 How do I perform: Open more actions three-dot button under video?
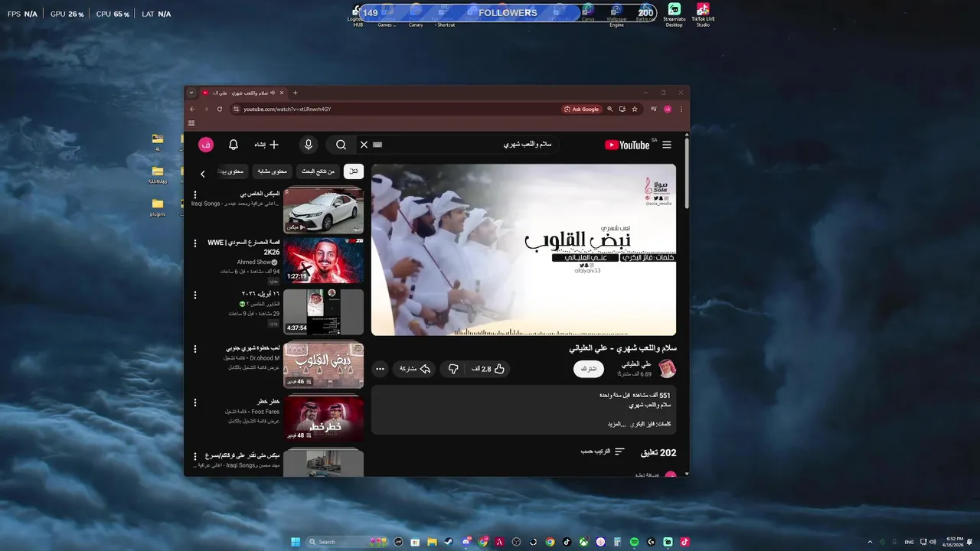tap(380, 369)
